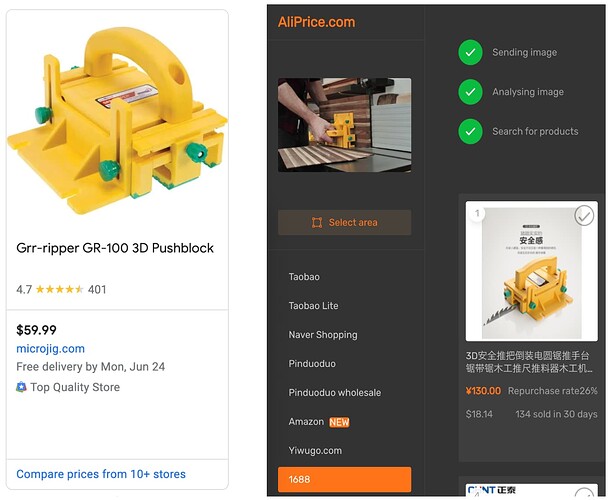610x500 pixels.
Task: Open the highlighted 1688 source tab
Action: pyautogui.click(x=344, y=479)
